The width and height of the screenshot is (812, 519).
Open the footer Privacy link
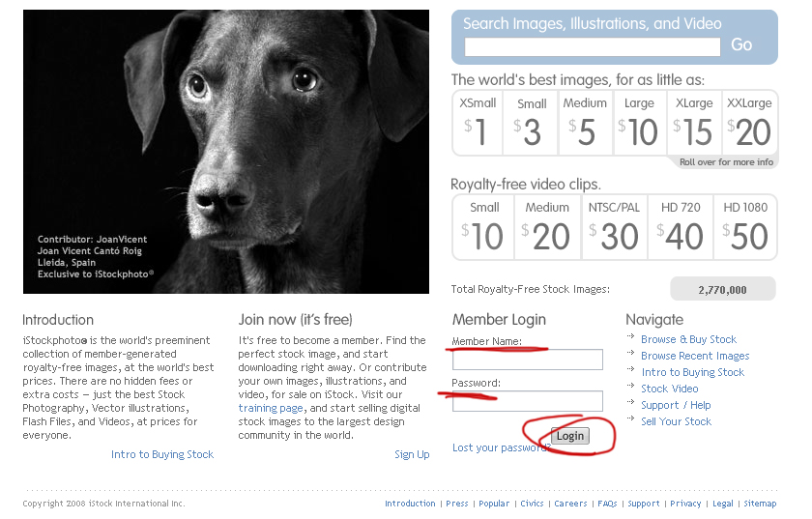(685, 504)
